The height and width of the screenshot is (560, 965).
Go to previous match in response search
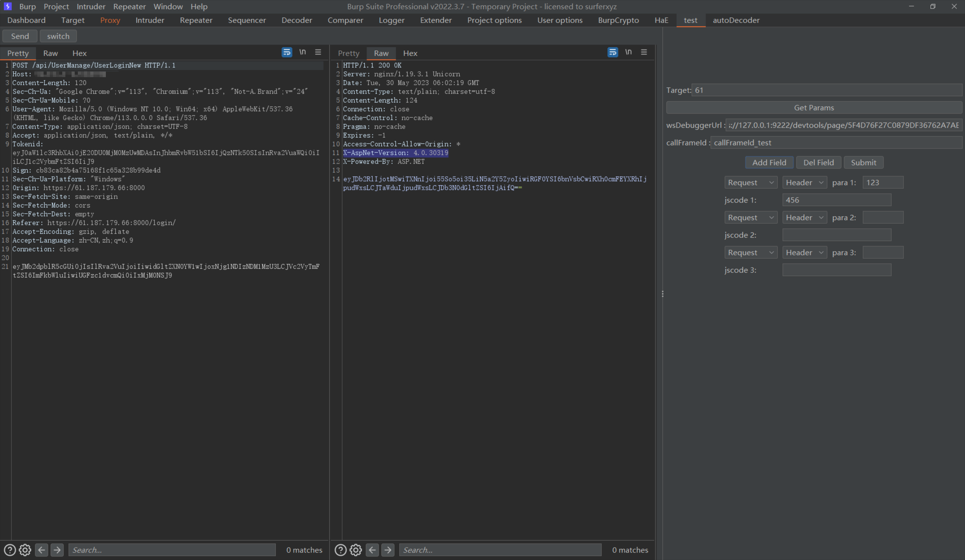pyautogui.click(x=372, y=550)
